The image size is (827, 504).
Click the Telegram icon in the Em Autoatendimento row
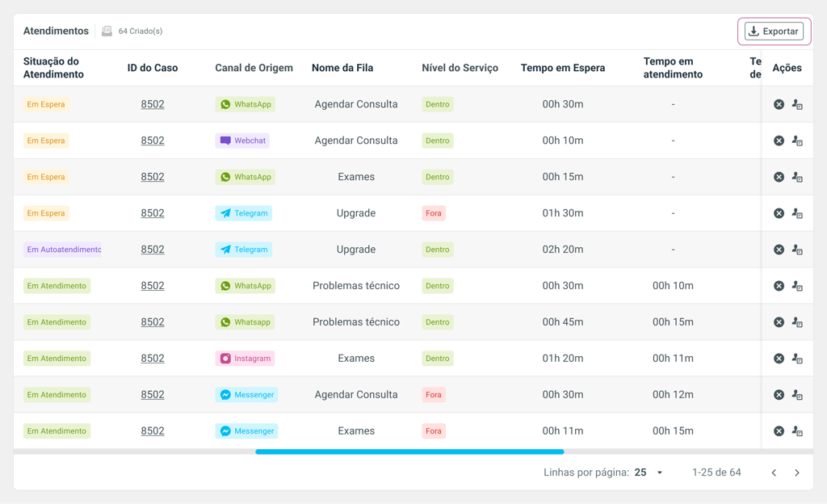(x=225, y=250)
